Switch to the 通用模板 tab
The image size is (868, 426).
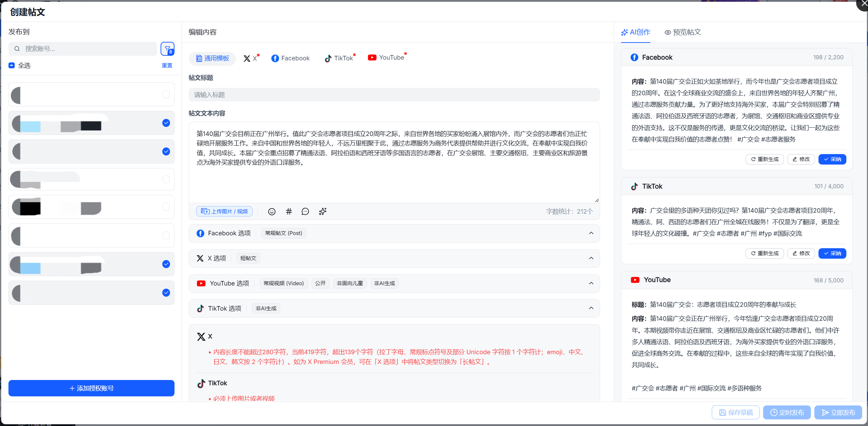click(212, 58)
